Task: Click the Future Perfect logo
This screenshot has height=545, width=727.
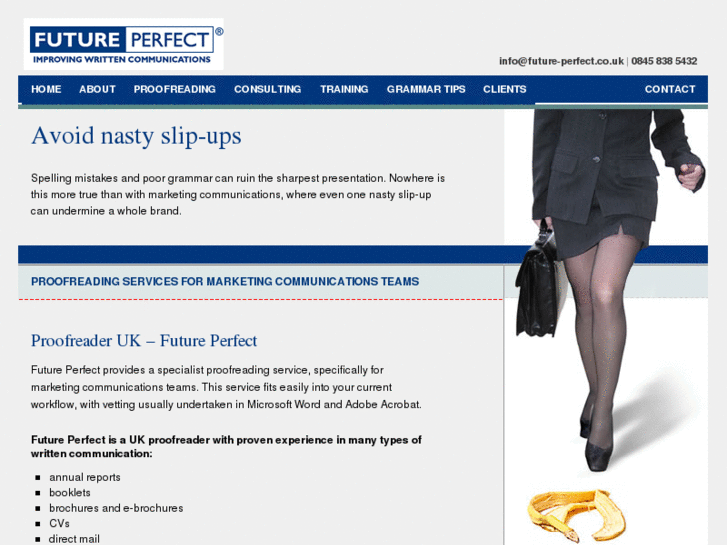Action: (x=123, y=44)
